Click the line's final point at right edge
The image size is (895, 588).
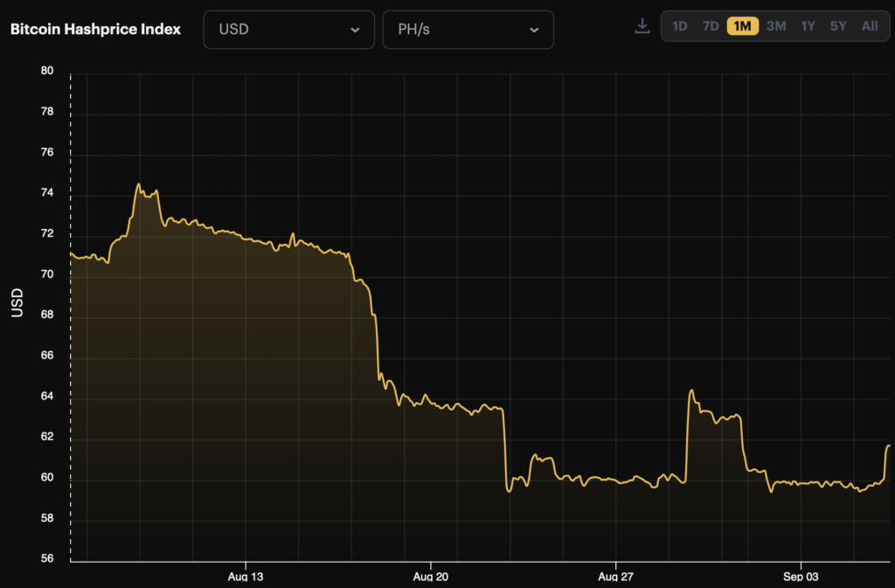click(889, 446)
